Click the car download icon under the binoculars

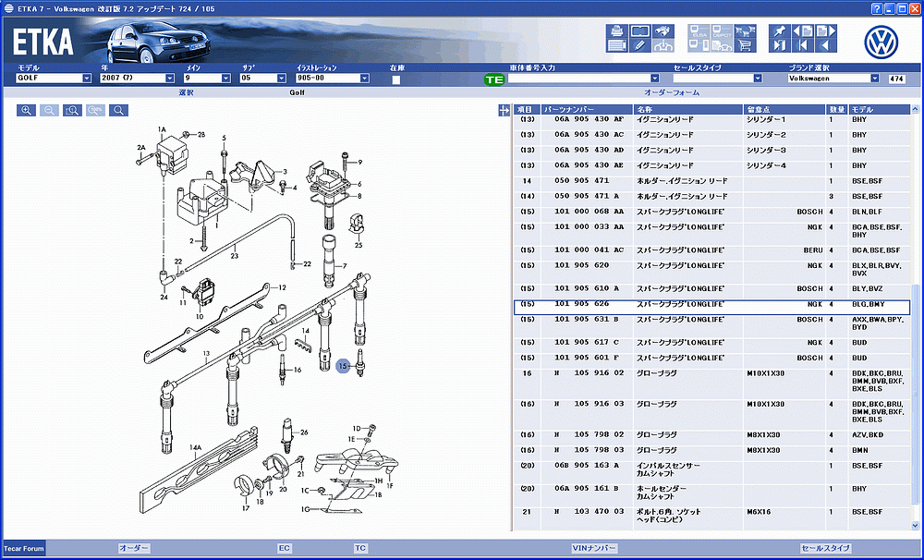pyautogui.click(x=663, y=45)
